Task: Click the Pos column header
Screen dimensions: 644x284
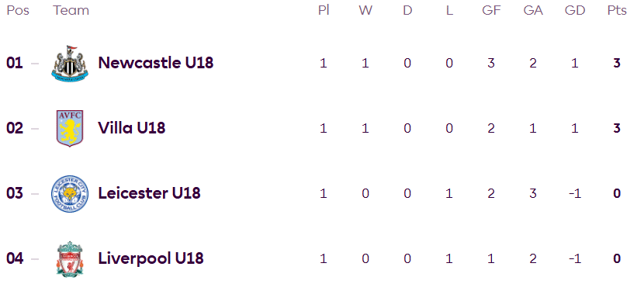Action: [x=18, y=10]
